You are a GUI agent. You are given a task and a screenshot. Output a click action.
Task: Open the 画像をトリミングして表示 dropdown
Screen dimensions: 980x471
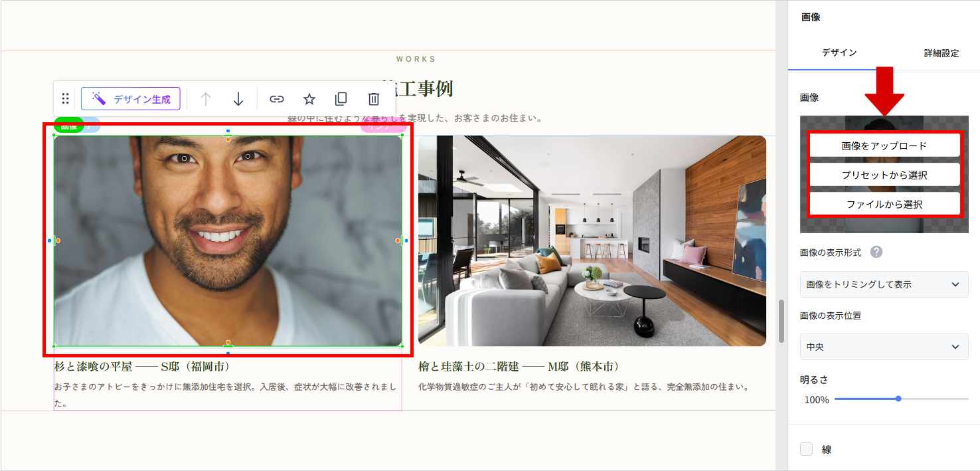pyautogui.click(x=884, y=284)
